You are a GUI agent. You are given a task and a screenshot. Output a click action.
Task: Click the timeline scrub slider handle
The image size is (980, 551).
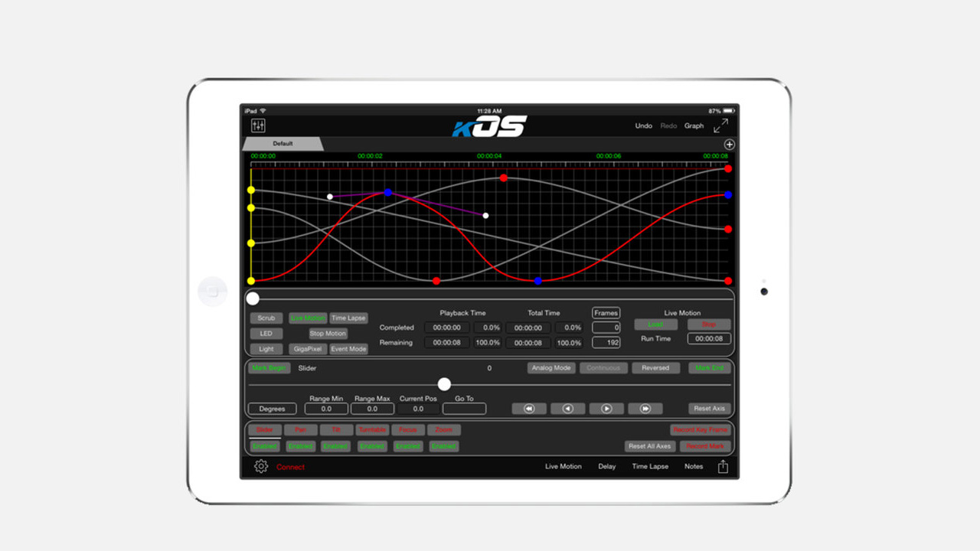(x=253, y=299)
